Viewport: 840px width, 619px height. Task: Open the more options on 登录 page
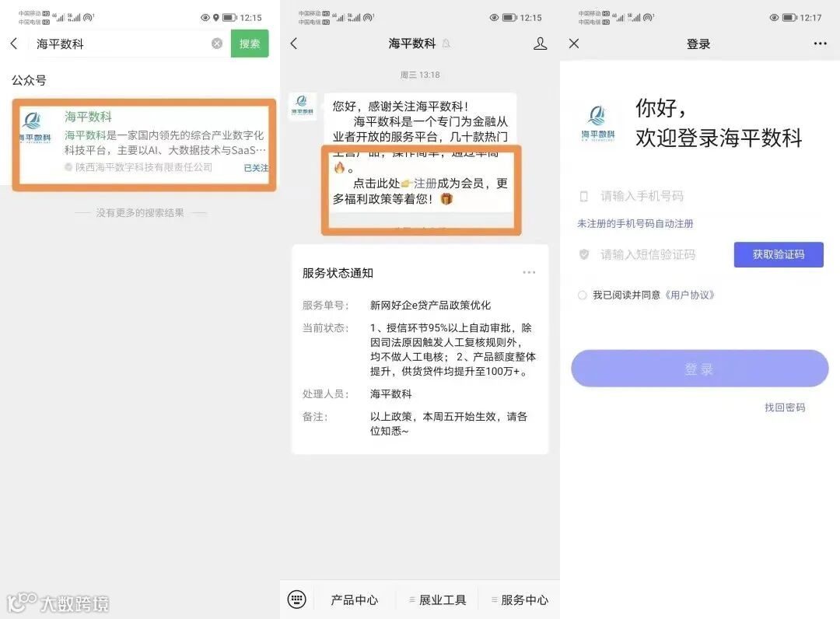point(821,44)
